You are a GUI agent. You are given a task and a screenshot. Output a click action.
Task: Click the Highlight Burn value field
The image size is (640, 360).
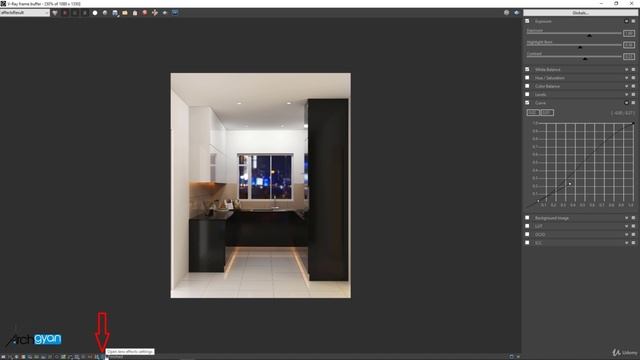[629, 44]
